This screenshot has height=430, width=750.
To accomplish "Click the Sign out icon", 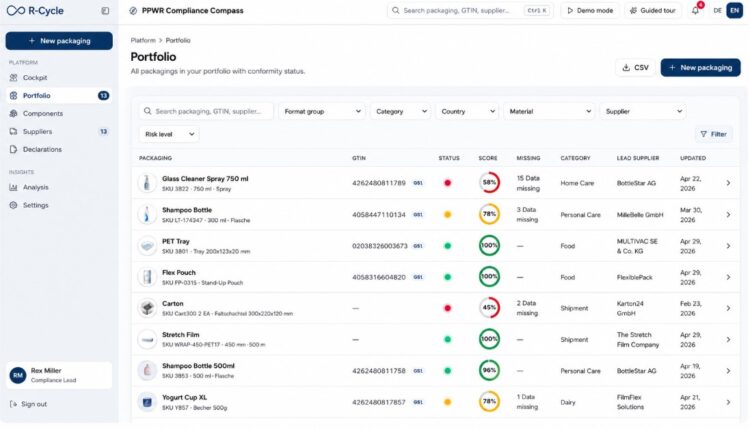I will pos(13,404).
